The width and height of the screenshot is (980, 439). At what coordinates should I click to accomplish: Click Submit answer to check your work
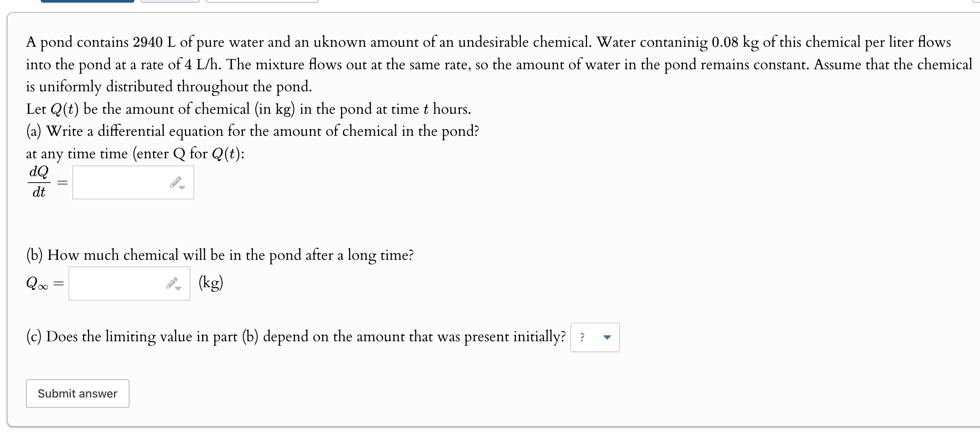tap(77, 393)
